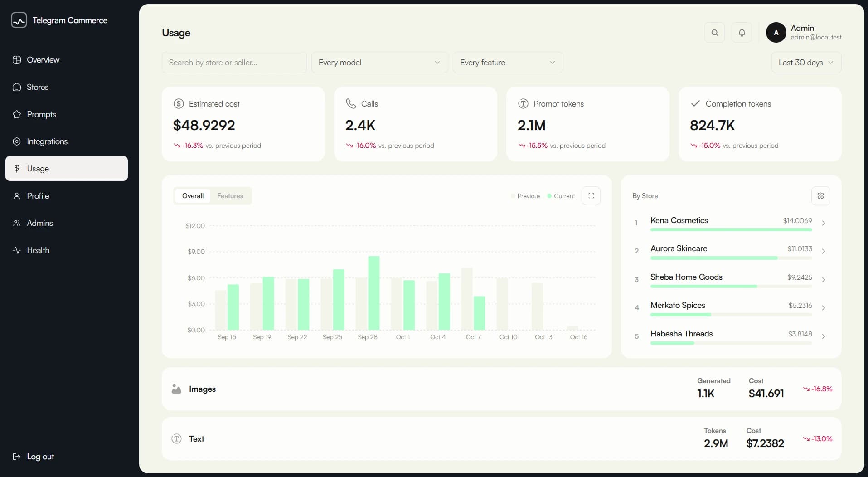Switch to the Features chart tab

click(230, 196)
